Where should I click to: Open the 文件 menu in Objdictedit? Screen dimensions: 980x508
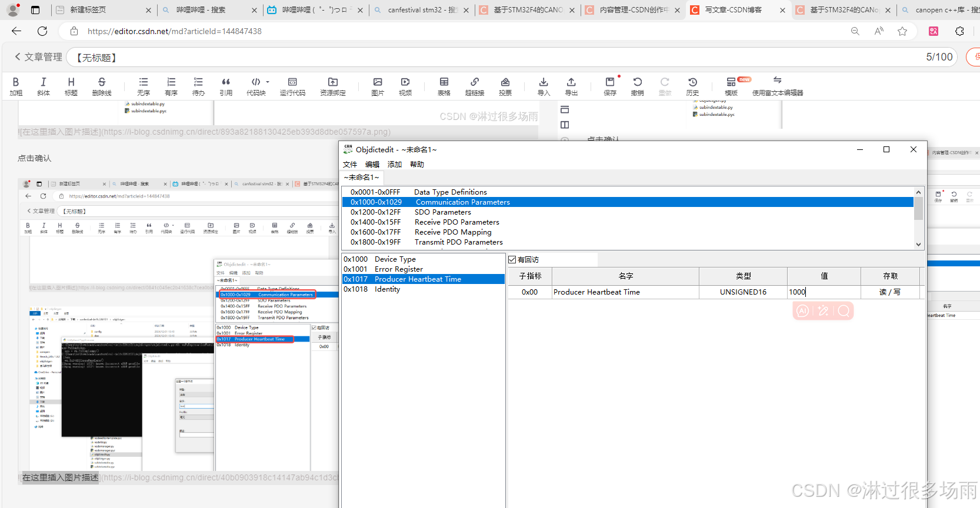[x=350, y=165]
